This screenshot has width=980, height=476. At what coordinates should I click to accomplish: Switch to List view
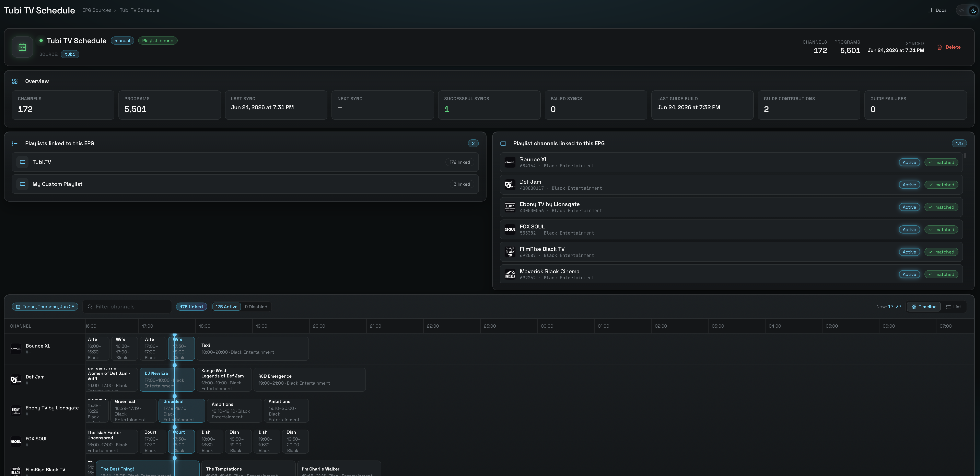point(953,307)
